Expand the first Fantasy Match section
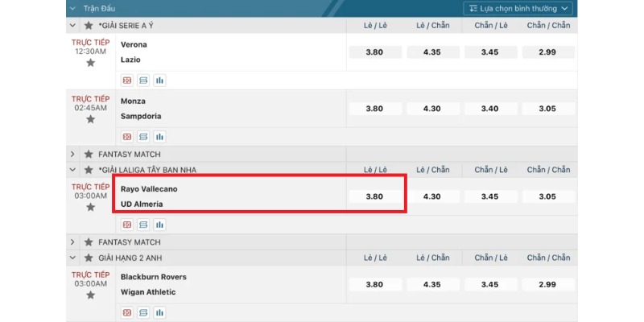The width and height of the screenshot is (644, 322). click(73, 154)
